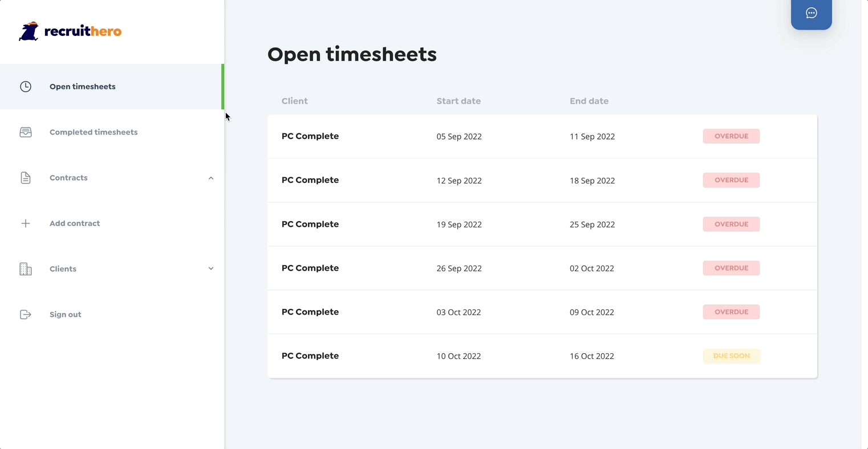Screen dimensions: 868x449
Task: Click the start date 12 Sep 2022
Action: click(x=459, y=181)
